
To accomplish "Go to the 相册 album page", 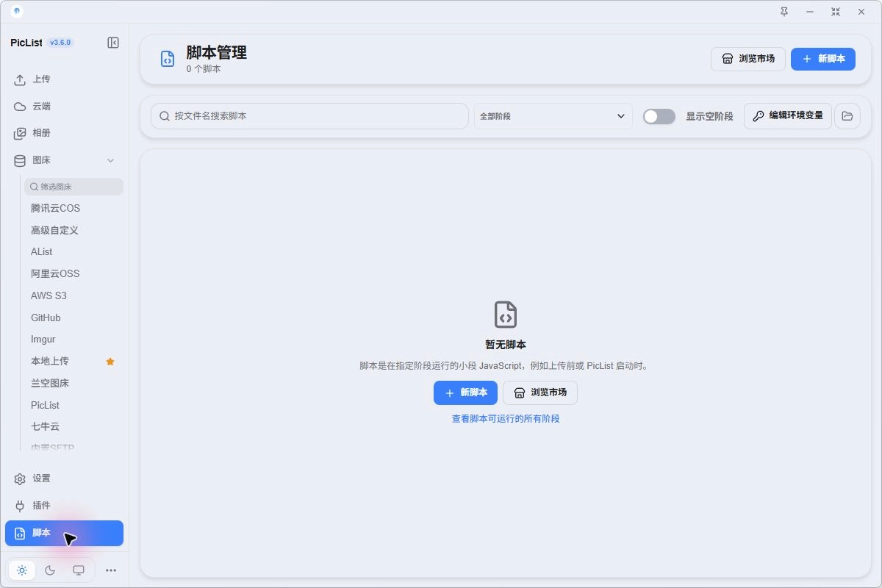I will [64, 133].
